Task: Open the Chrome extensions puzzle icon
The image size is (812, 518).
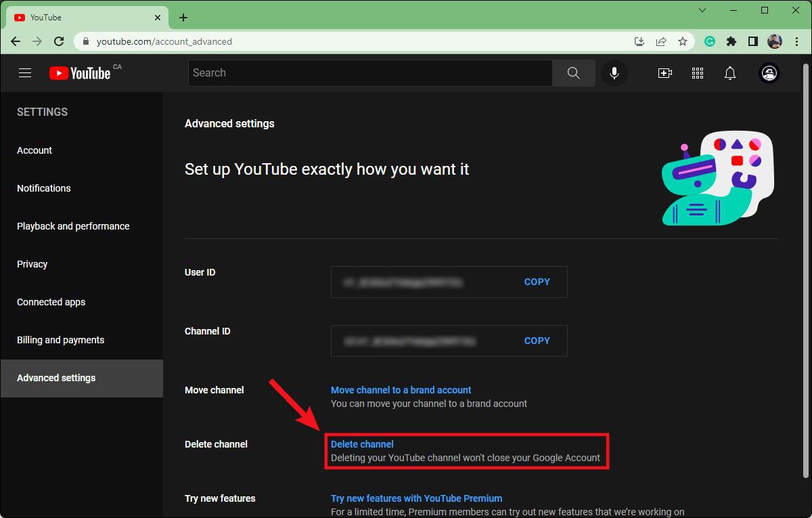Action: pos(731,41)
